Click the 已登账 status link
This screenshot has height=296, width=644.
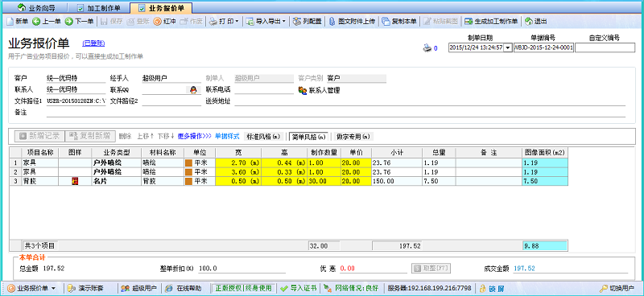pyautogui.click(x=93, y=43)
